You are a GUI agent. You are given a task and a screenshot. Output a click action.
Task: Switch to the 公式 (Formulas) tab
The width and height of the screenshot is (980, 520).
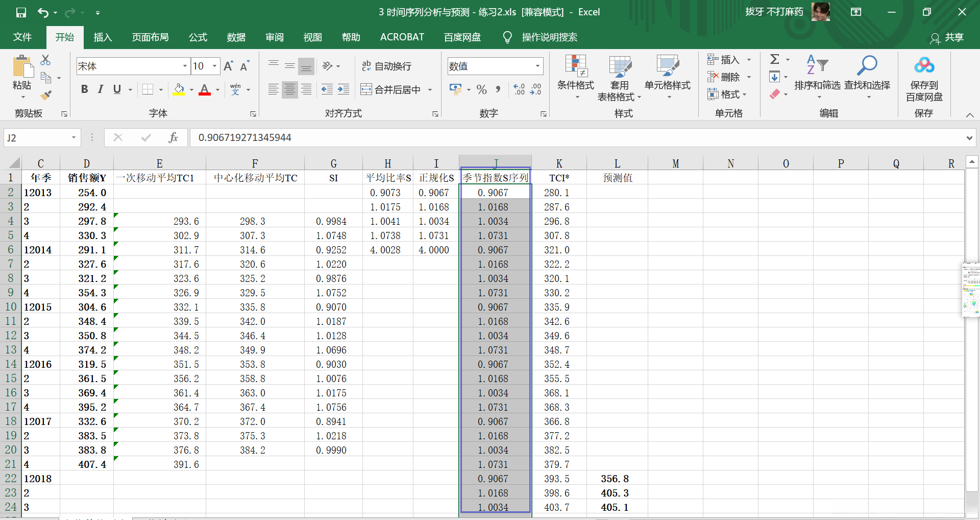[x=198, y=37]
